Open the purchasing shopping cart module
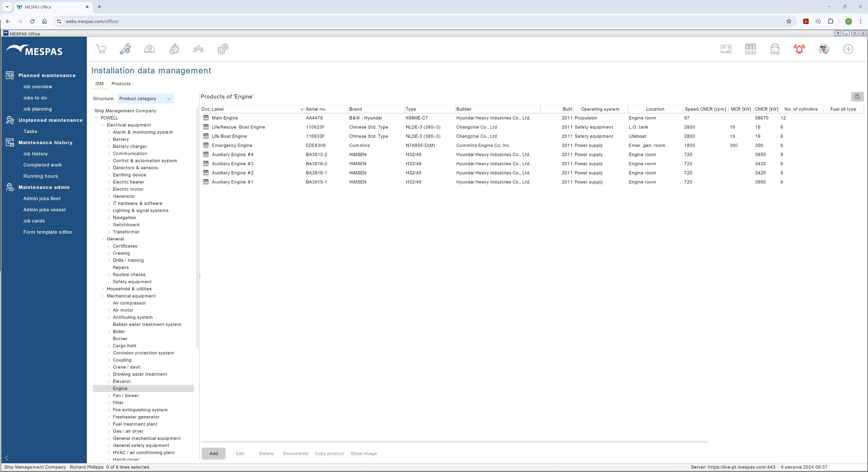 pos(101,49)
